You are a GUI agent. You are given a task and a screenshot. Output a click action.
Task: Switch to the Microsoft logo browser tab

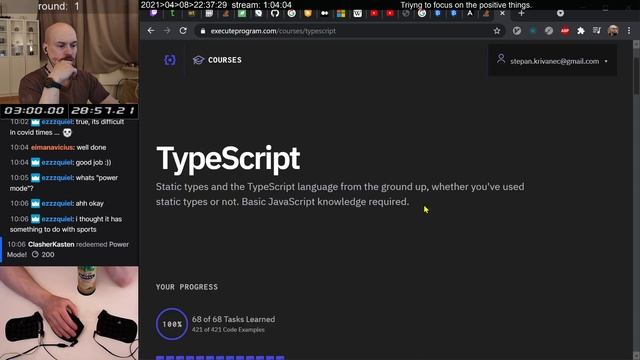[x=341, y=13]
